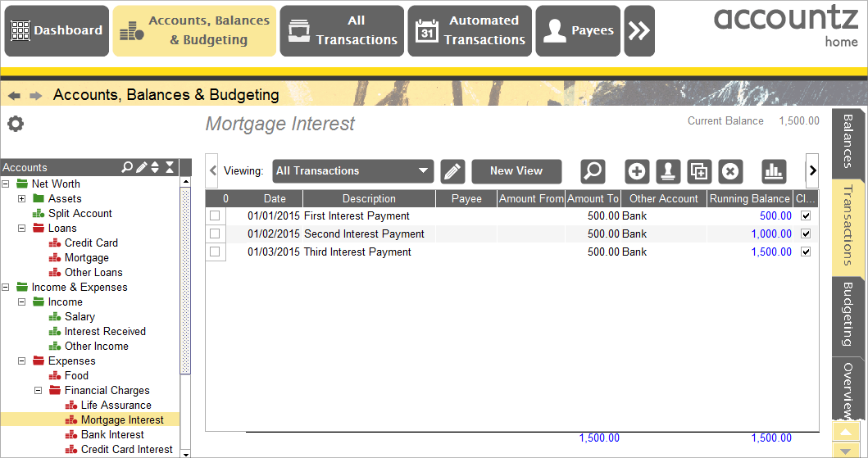Add a new transaction with plus button
The height and width of the screenshot is (458, 868).
637,171
